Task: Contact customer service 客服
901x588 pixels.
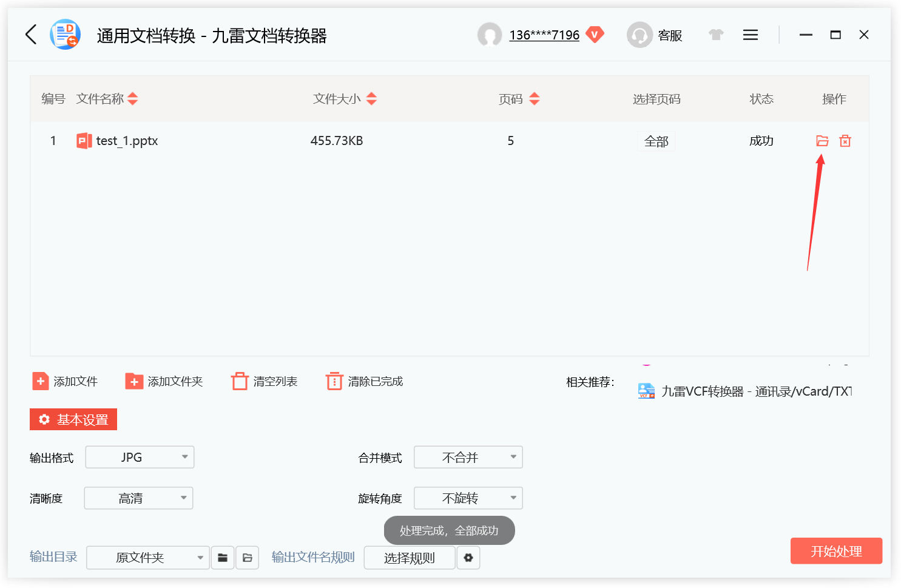Action: click(655, 35)
